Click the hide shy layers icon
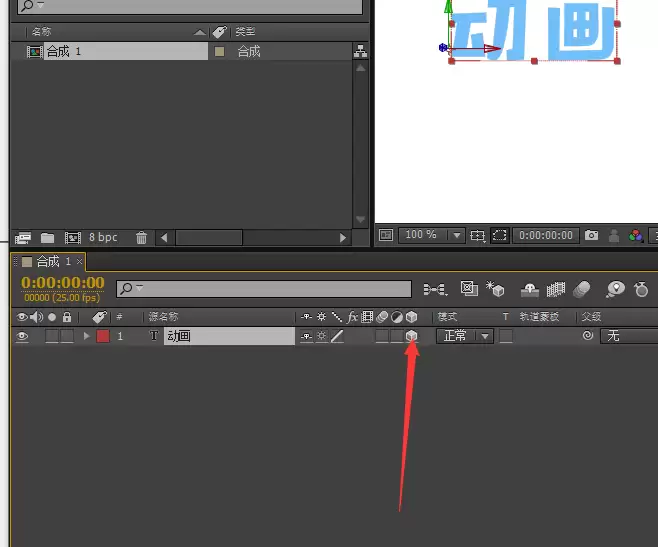This screenshot has width=658, height=547. pos(530,289)
